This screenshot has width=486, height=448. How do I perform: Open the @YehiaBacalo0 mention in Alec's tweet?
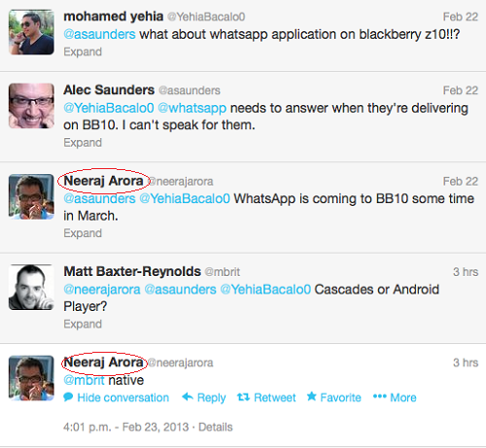tap(109, 108)
